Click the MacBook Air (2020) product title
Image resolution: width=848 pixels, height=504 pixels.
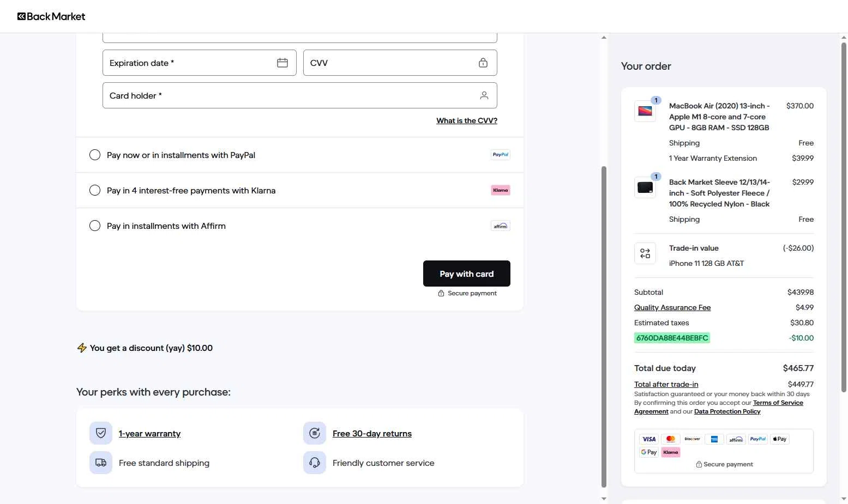[719, 117]
